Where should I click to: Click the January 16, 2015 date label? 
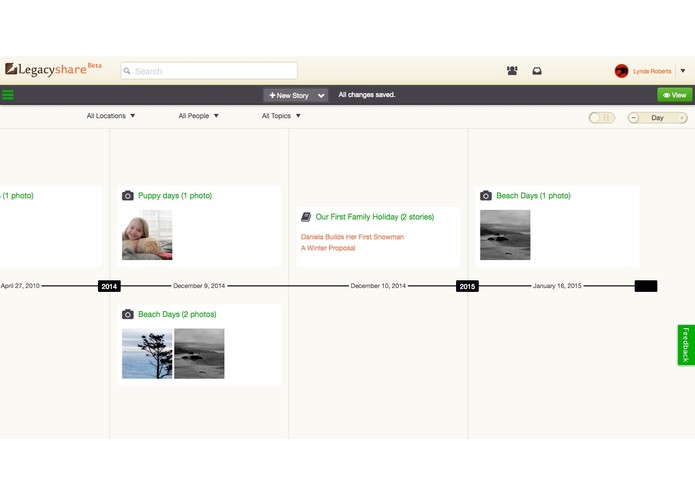pos(557,286)
